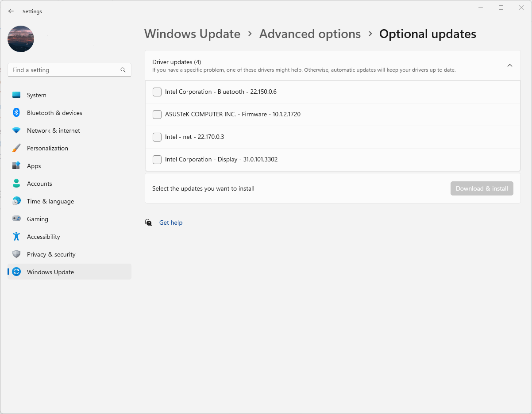Click the Apps icon in the sidebar
532x414 pixels.
(x=16, y=166)
